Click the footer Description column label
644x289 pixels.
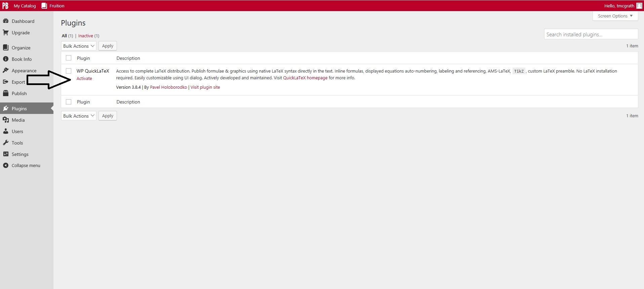pyautogui.click(x=128, y=102)
